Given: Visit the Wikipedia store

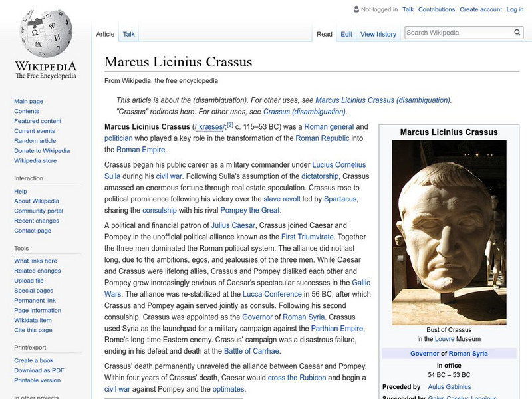Looking at the screenshot, I should pos(35,160).
